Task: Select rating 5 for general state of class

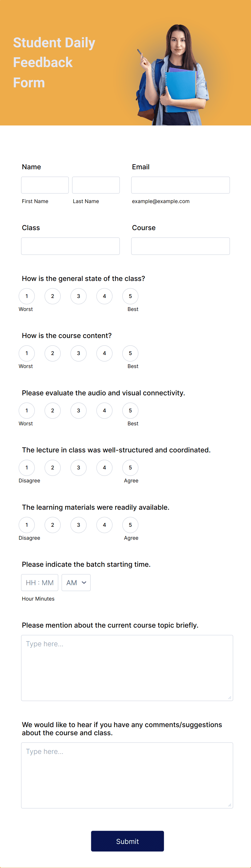Action: [x=130, y=296]
